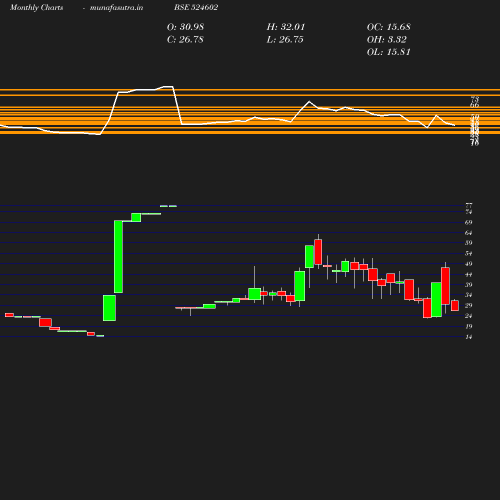
Task: Click the "OC: 15.68" readout
Action: tap(389, 27)
